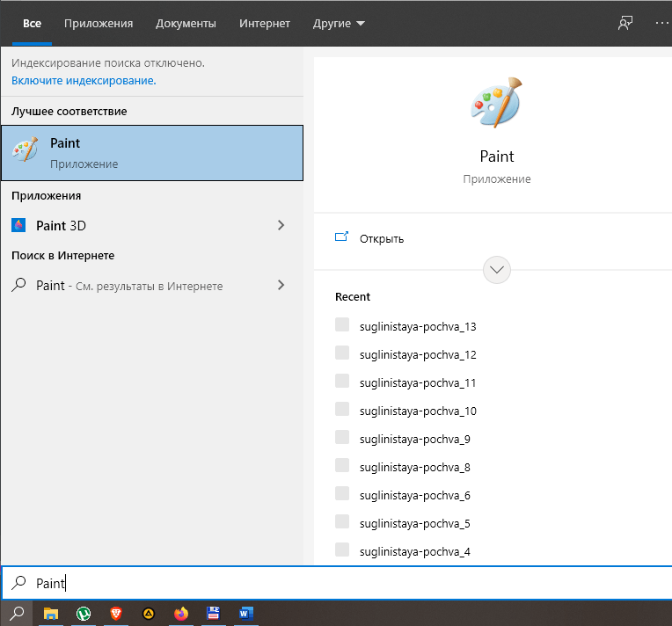The height and width of the screenshot is (626, 672).
Task: Click Paint 3D app name
Action: tap(61, 226)
